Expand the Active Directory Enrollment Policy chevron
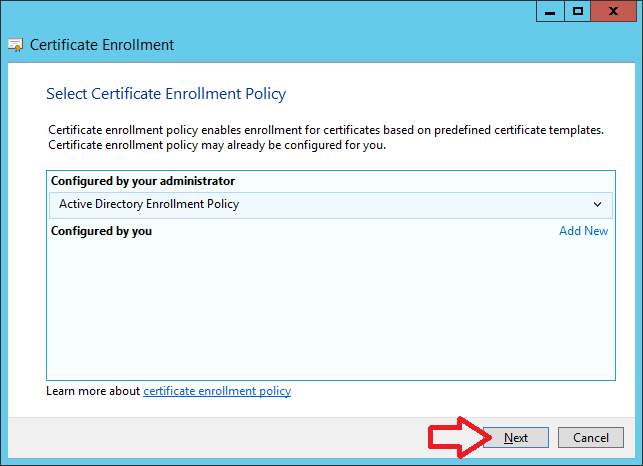Image resolution: width=643 pixels, height=466 pixels. point(597,204)
